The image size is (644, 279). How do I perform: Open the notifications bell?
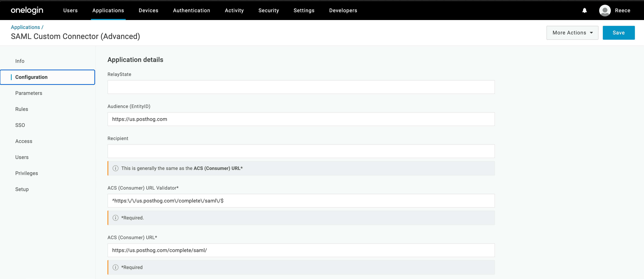pos(584,11)
